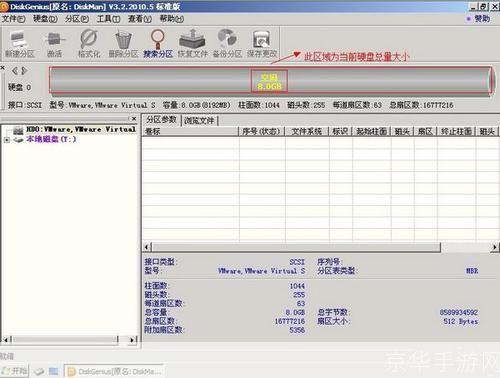
Task: Select the Format (格式化) toolbar icon
Action: 89,44
